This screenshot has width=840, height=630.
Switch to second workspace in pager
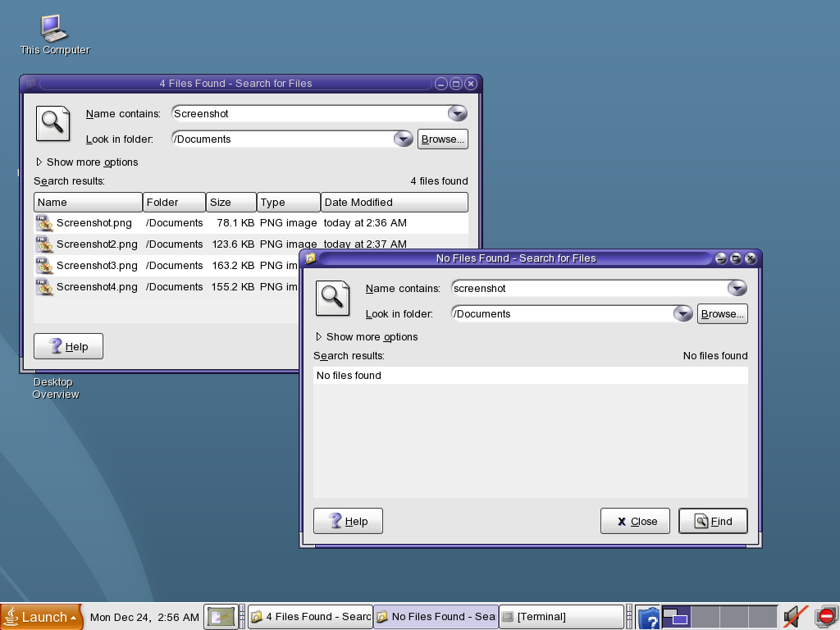coord(705,617)
